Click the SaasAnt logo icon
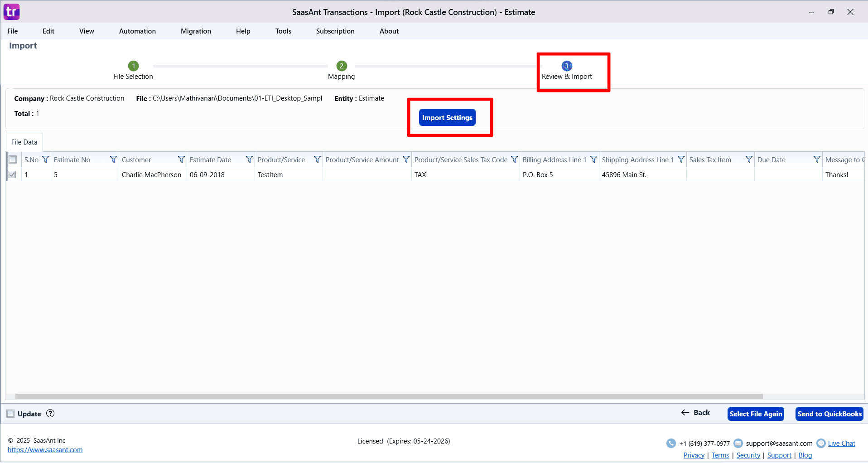 click(11, 11)
